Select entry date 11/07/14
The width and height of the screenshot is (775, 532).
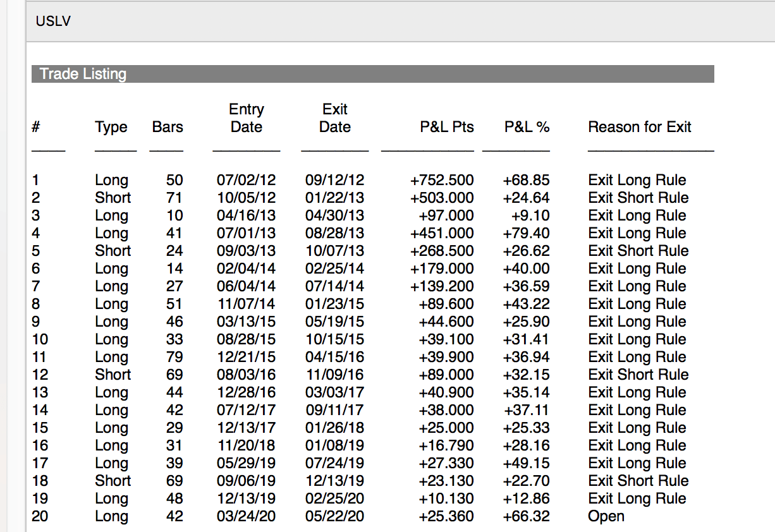[x=247, y=304]
